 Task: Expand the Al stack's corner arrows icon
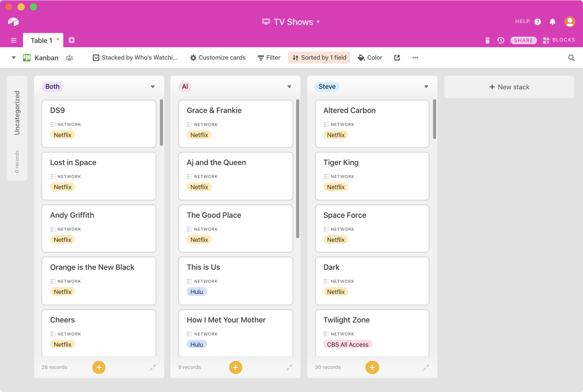pyautogui.click(x=289, y=368)
